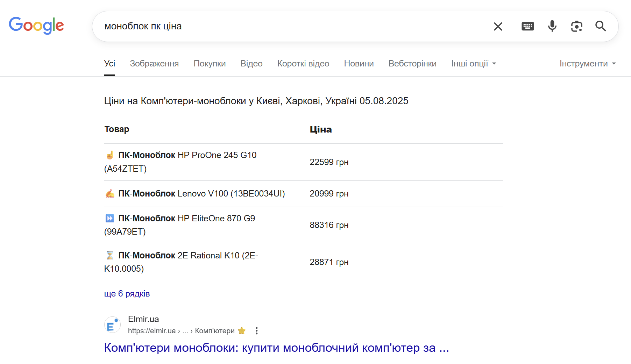Click the Google logo
Viewport: 631px width, 364px height.
pos(36,26)
